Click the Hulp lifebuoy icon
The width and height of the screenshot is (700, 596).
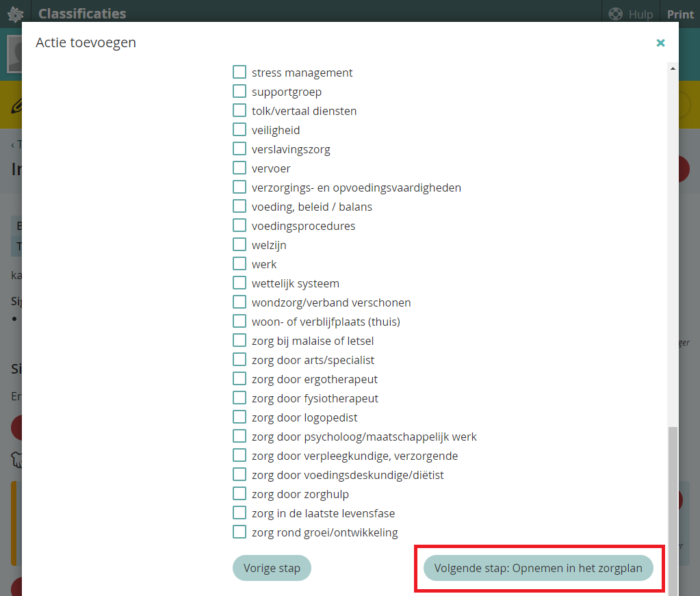pyautogui.click(x=615, y=14)
